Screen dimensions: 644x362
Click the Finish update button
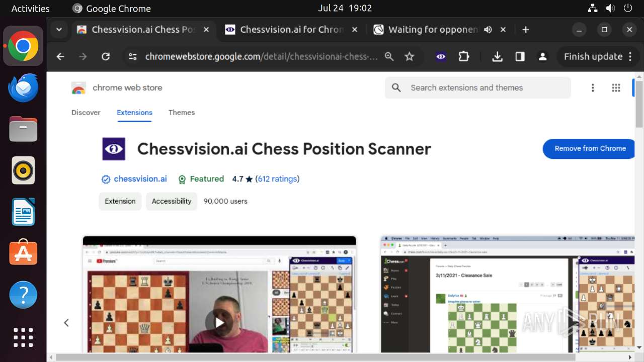(593, 57)
